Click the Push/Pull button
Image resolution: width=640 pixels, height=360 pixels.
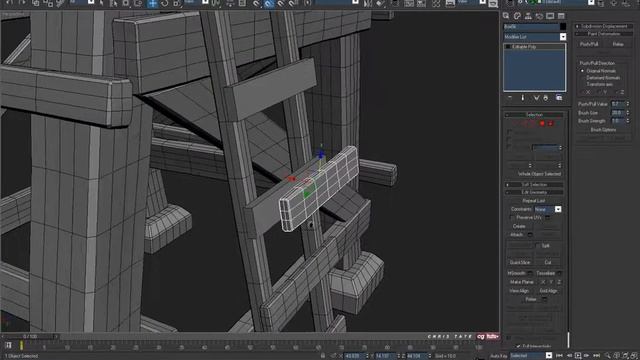point(589,44)
